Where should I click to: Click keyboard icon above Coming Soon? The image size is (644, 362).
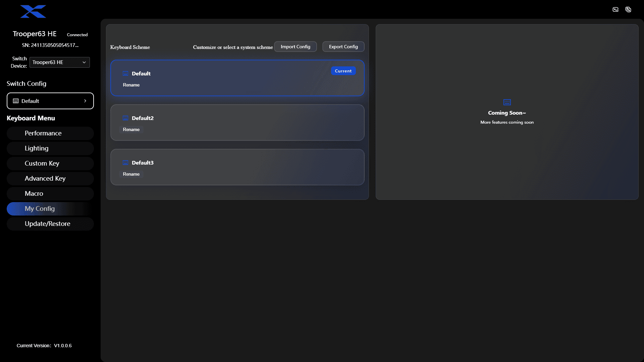pyautogui.click(x=507, y=102)
